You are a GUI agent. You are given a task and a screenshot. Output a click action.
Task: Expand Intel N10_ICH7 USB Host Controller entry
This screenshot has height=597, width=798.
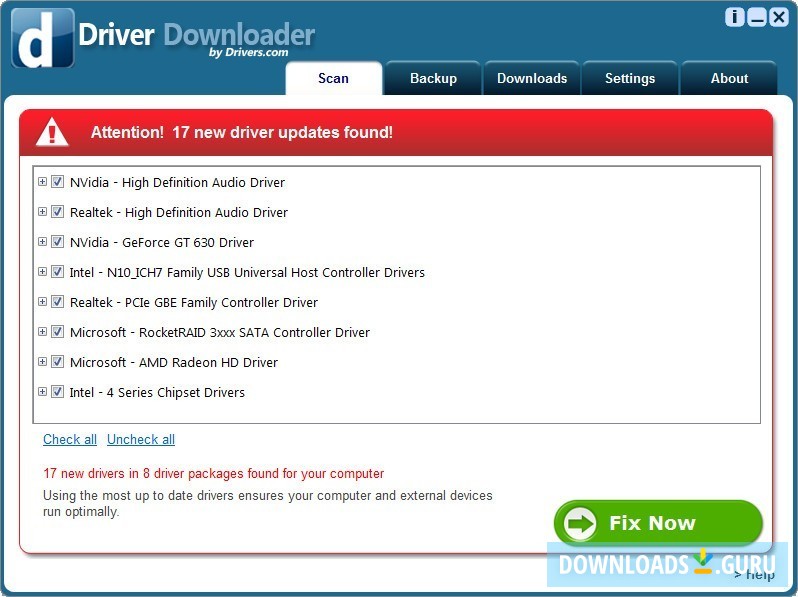(x=42, y=272)
